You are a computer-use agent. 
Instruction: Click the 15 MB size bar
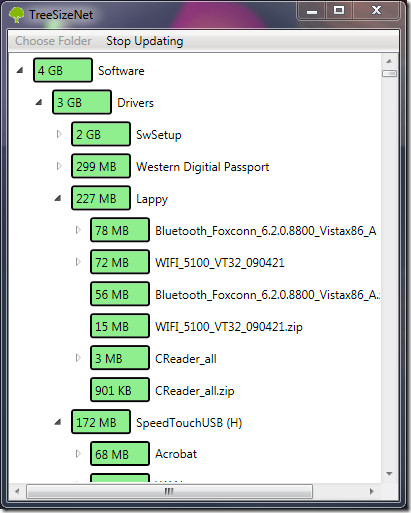click(x=120, y=326)
